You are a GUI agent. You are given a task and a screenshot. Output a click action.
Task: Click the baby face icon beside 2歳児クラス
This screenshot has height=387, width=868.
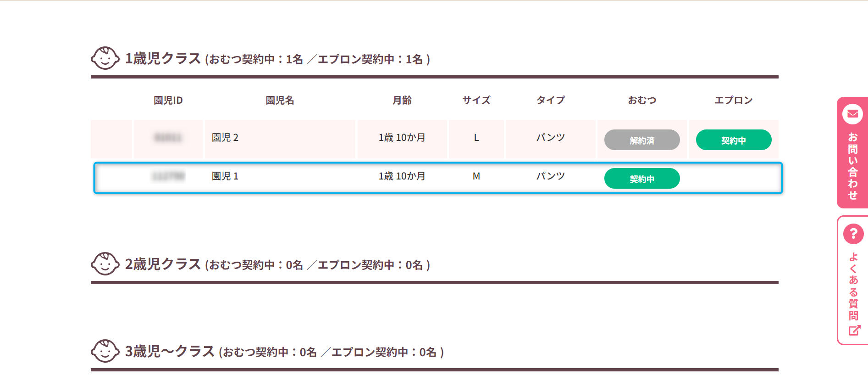click(105, 264)
